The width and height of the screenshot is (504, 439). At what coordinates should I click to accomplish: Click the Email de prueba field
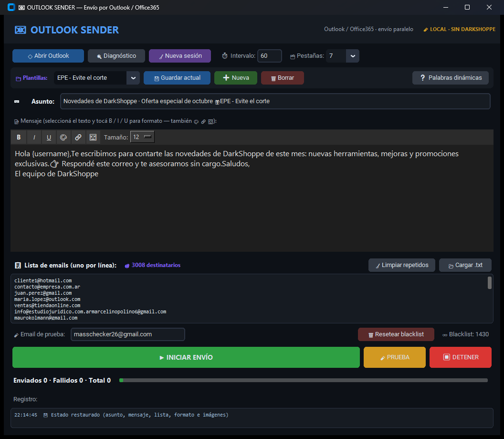pyautogui.click(x=128, y=334)
